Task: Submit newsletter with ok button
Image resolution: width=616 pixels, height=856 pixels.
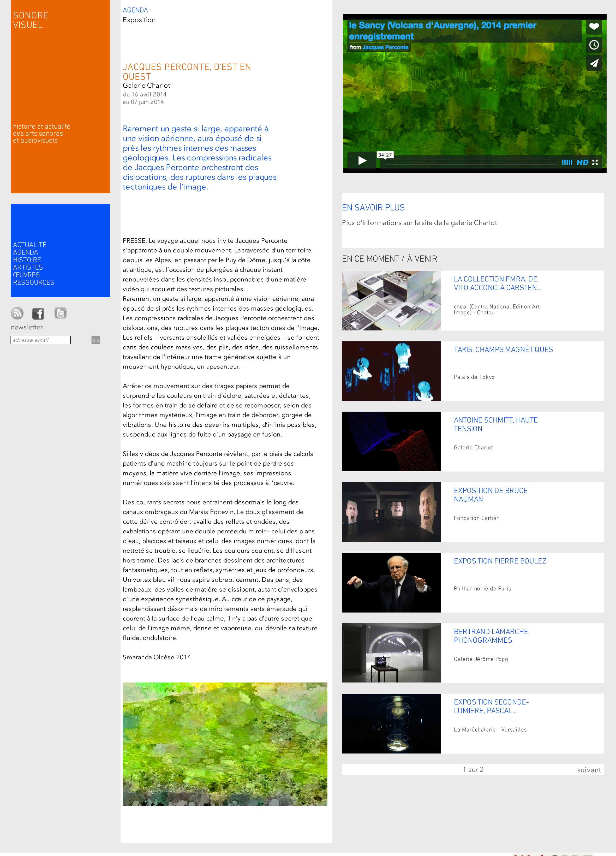Action: click(96, 340)
